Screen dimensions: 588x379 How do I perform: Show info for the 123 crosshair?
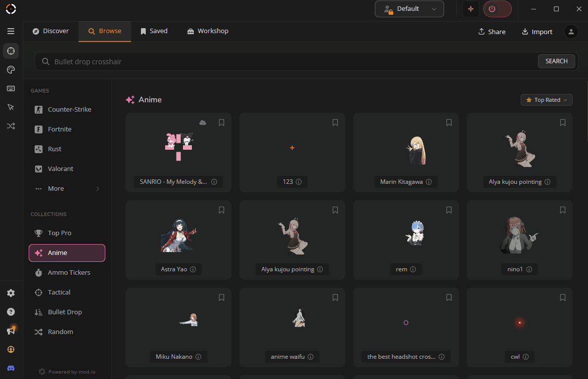click(299, 182)
